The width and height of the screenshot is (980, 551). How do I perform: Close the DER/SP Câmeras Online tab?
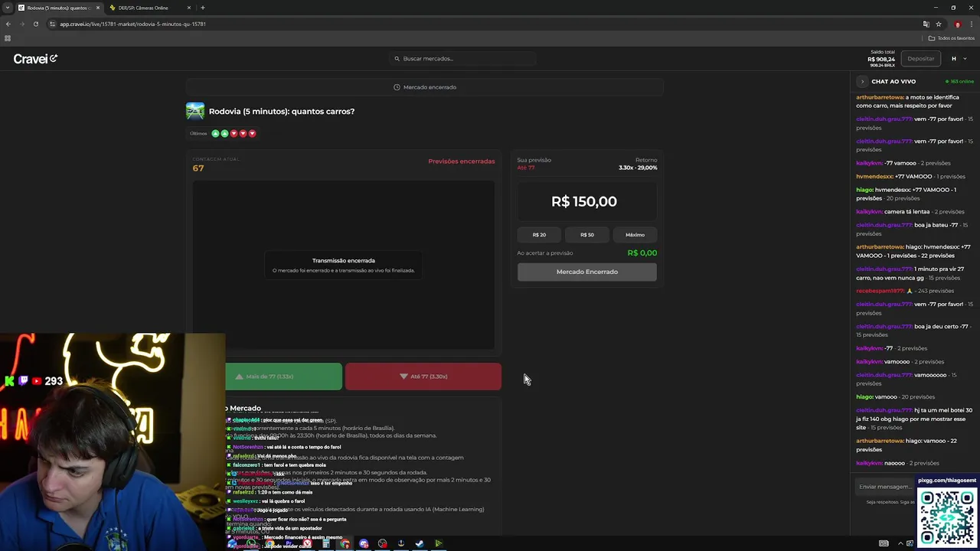coord(189,8)
